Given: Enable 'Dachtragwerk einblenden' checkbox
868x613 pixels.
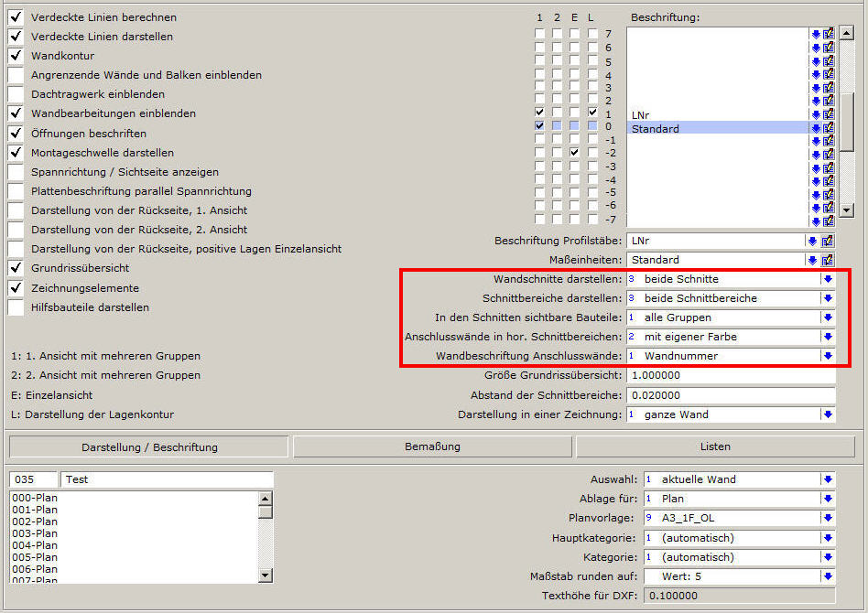Looking at the screenshot, I should (16, 94).
